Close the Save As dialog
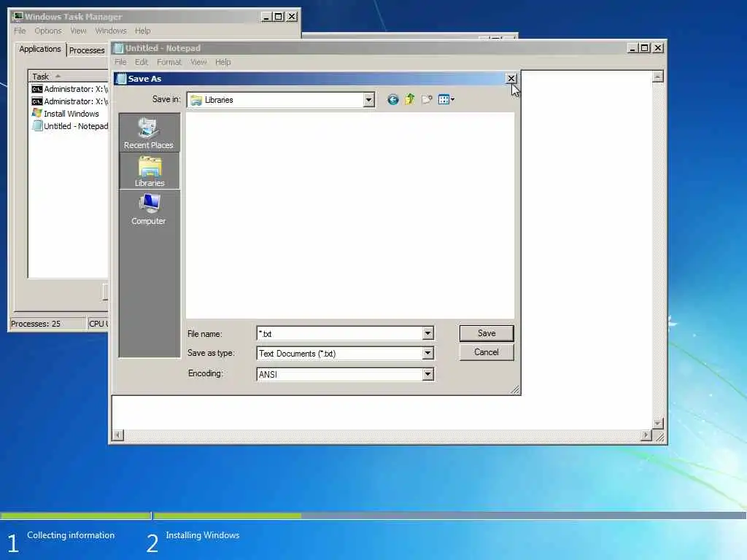Viewport: 747px width, 560px height. coord(511,79)
